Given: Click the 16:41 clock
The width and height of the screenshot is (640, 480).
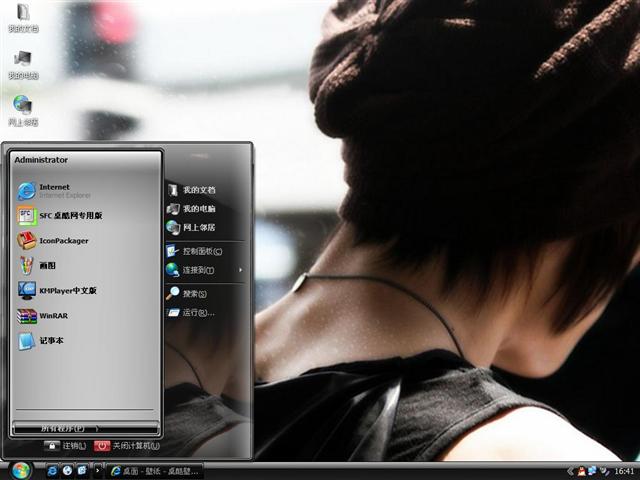Looking at the screenshot, I should (x=624, y=471).
